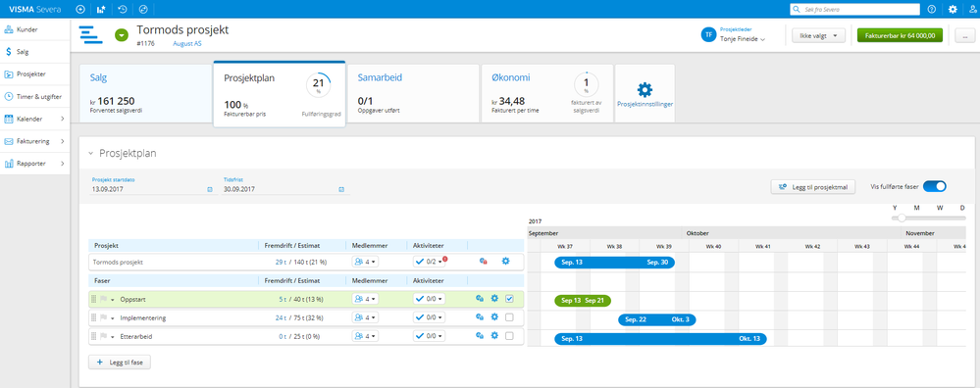
Task: Open Prosjekter in the sidebar
Action: [x=34, y=74]
